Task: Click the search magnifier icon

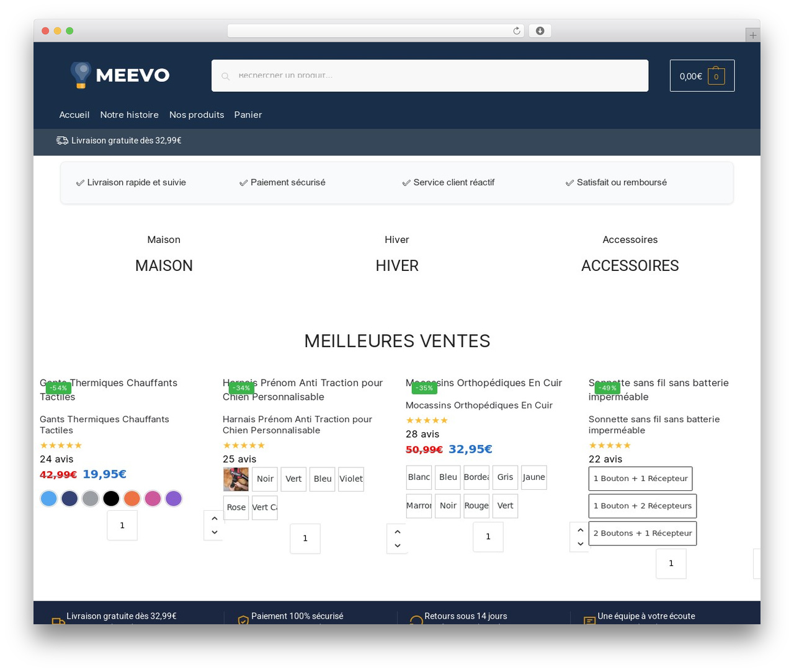Action: [226, 76]
